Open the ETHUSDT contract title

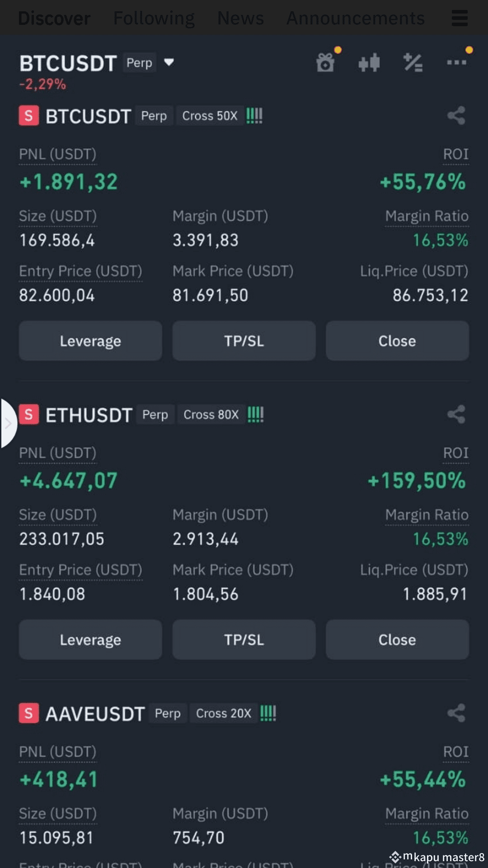pyautogui.click(x=89, y=415)
